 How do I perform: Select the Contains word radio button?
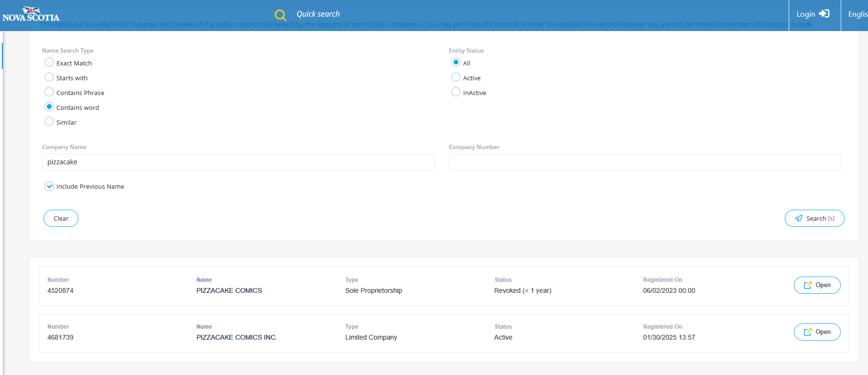[49, 107]
